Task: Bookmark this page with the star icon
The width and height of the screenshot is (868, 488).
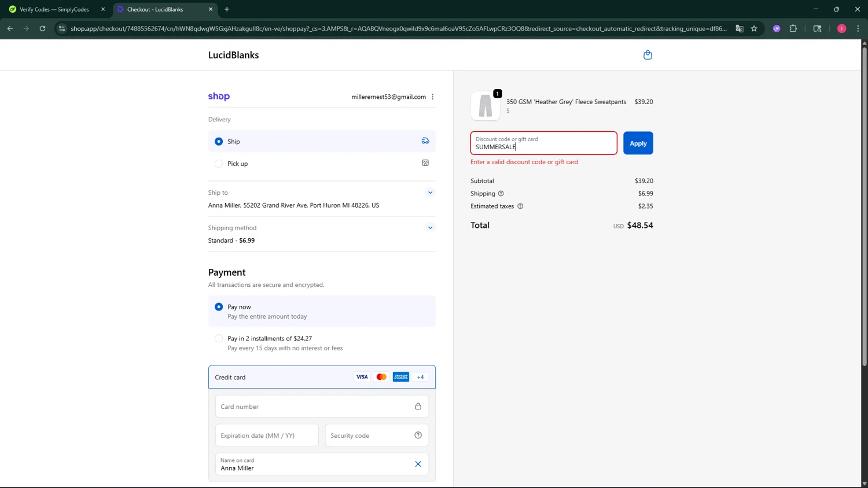Action: [x=754, y=28]
